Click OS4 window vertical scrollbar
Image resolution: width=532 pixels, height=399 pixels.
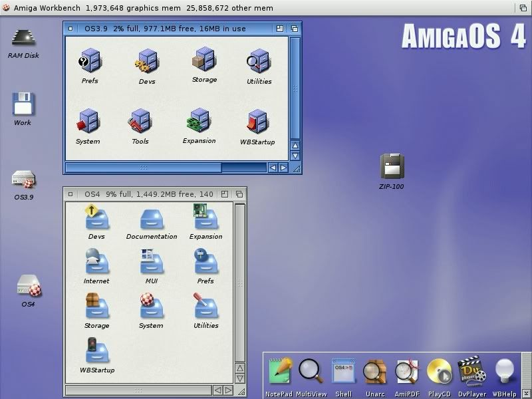pyautogui.click(x=240, y=283)
